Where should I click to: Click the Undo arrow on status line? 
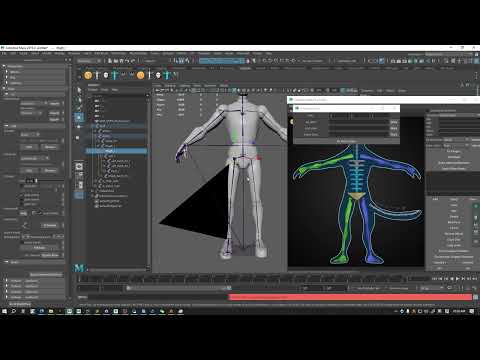pos(127,61)
